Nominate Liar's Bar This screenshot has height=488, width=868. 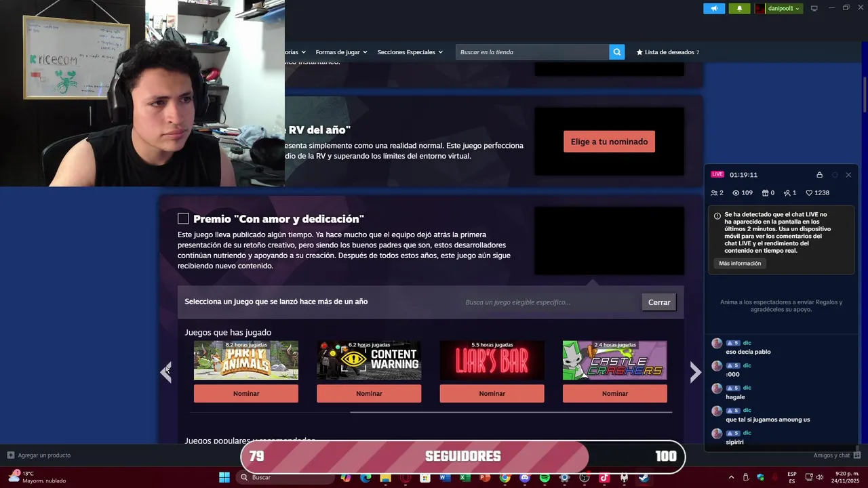pyautogui.click(x=492, y=394)
